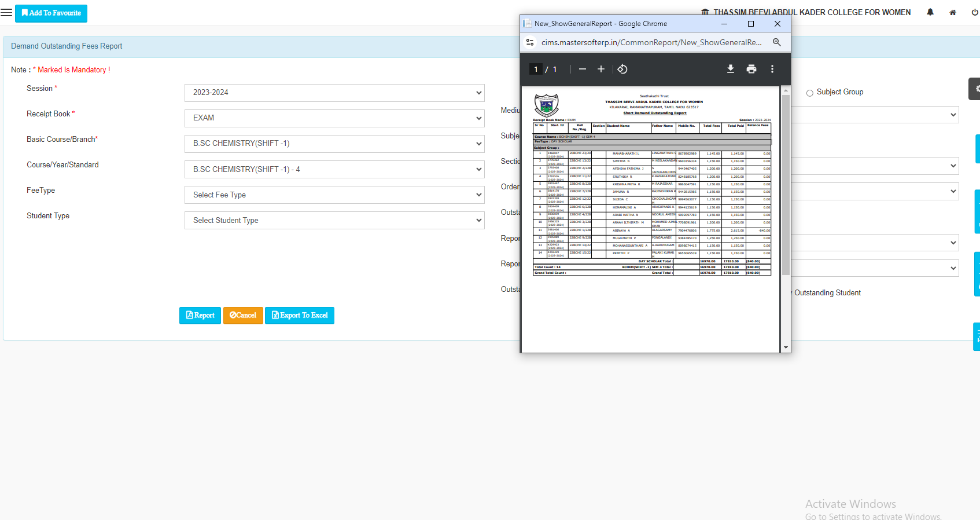Zoom in on the PDF

click(601, 69)
